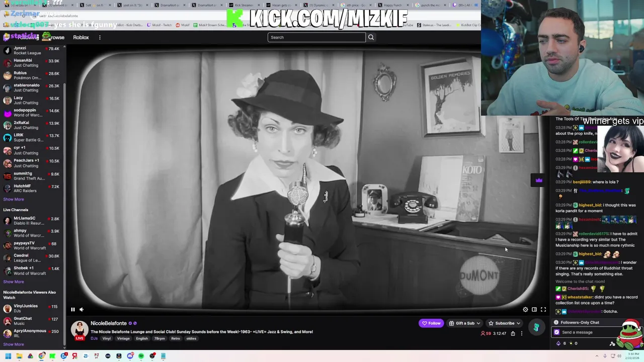Switch to the Happy Punch browser tab

coord(392,5)
